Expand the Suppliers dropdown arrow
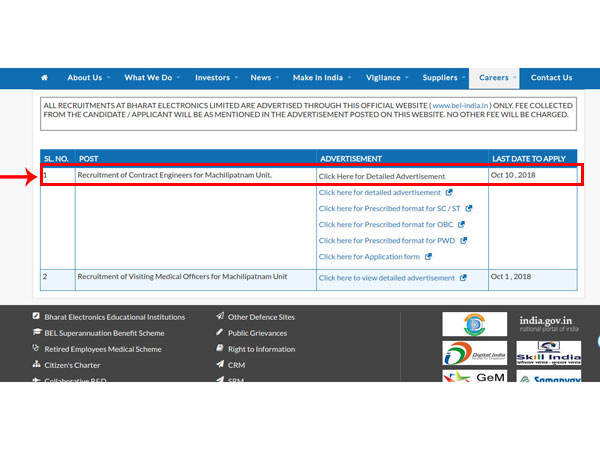600x450 pixels. tap(464, 78)
